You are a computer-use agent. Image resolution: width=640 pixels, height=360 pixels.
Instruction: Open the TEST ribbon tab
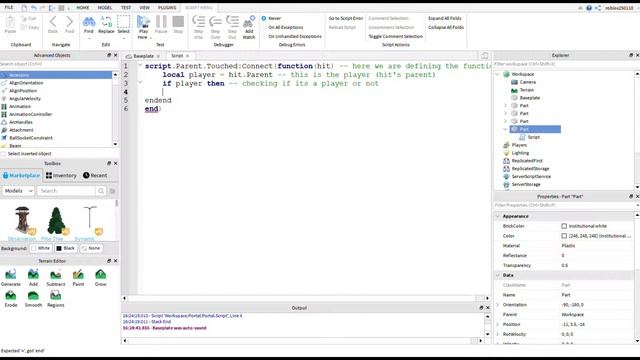pos(126,8)
